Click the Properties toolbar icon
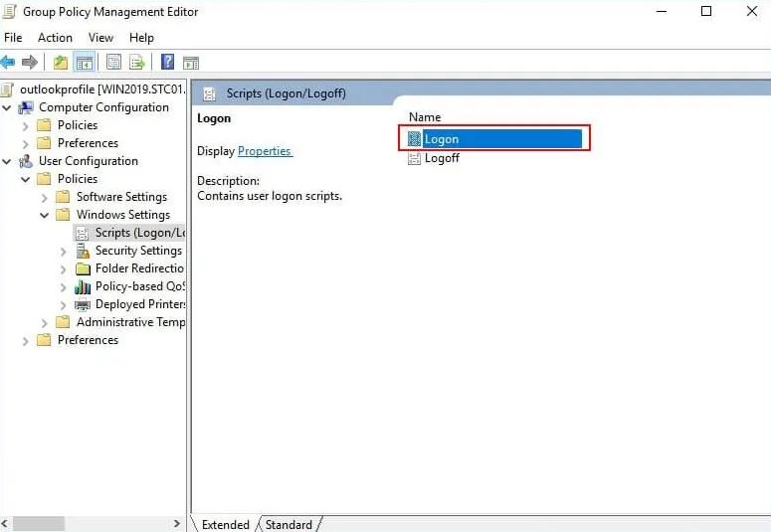The height and width of the screenshot is (532, 771). pyautogui.click(x=113, y=63)
